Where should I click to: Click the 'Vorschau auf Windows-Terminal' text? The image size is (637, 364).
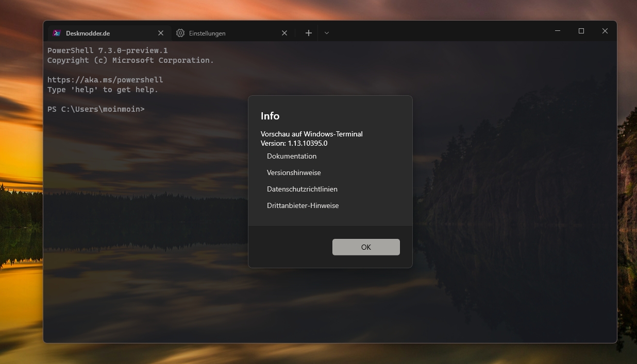click(x=312, y=134)
